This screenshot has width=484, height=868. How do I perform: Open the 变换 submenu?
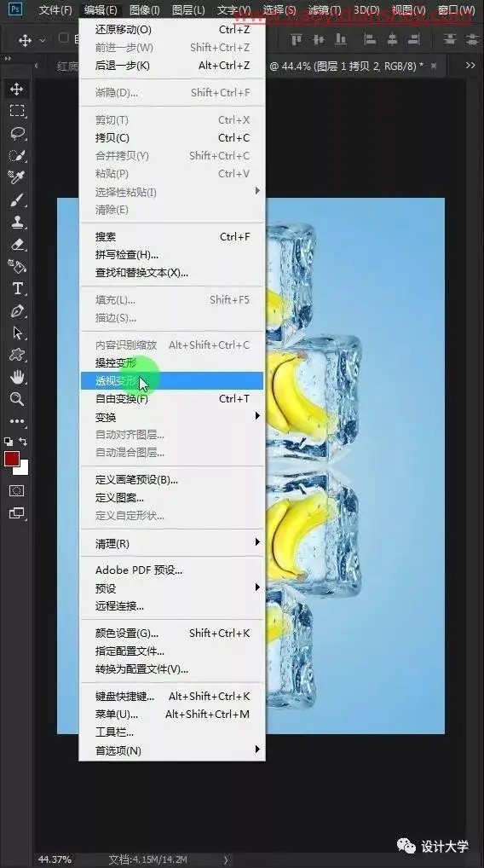[x=172, y=416]
